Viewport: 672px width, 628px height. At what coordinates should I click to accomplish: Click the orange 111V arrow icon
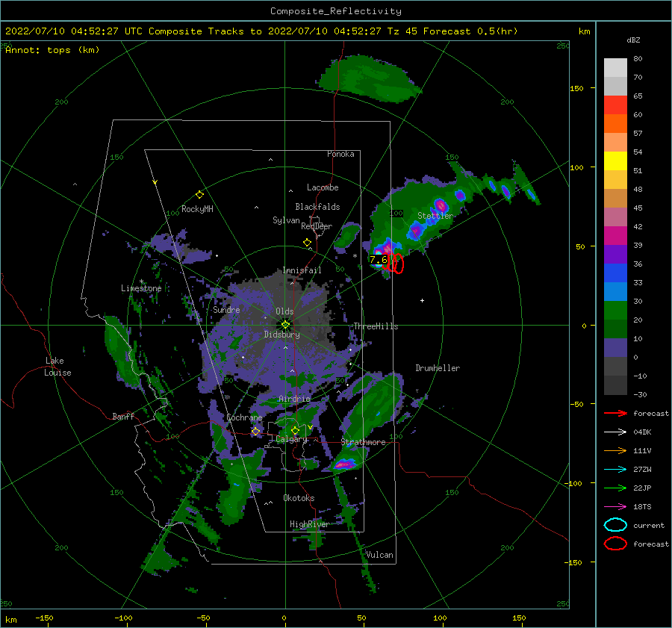[615, 450]
